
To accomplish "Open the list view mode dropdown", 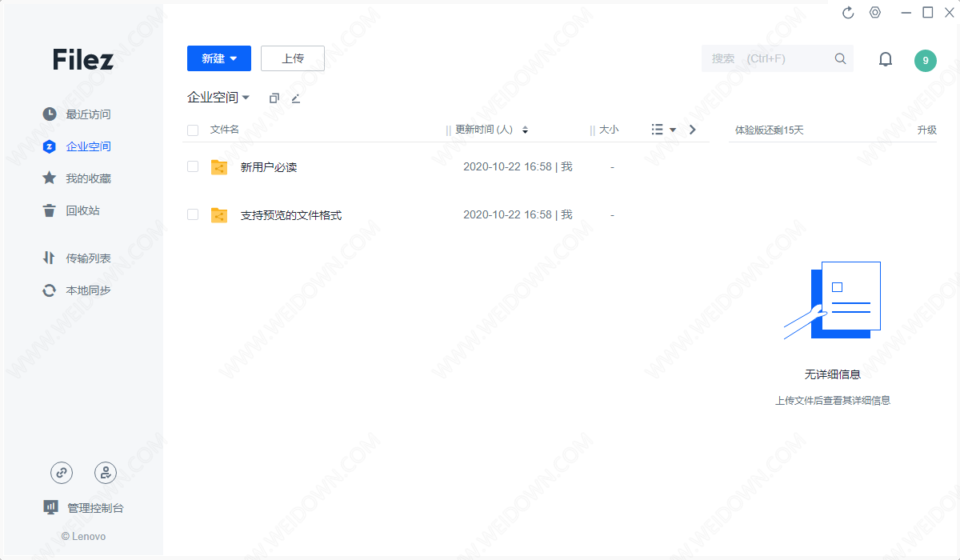I will 663,130.
